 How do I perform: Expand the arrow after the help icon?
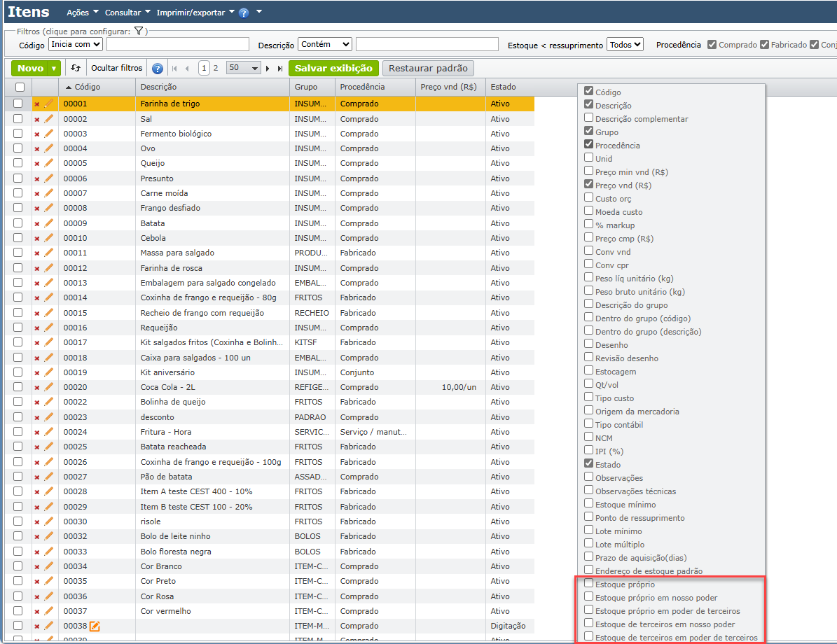coord(259,12)
